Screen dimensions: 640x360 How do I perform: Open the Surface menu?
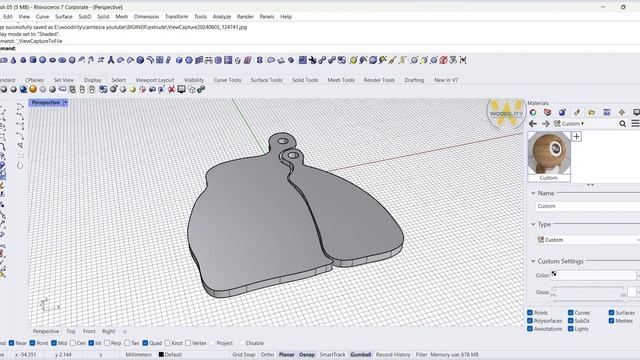(x=64, y=17)
